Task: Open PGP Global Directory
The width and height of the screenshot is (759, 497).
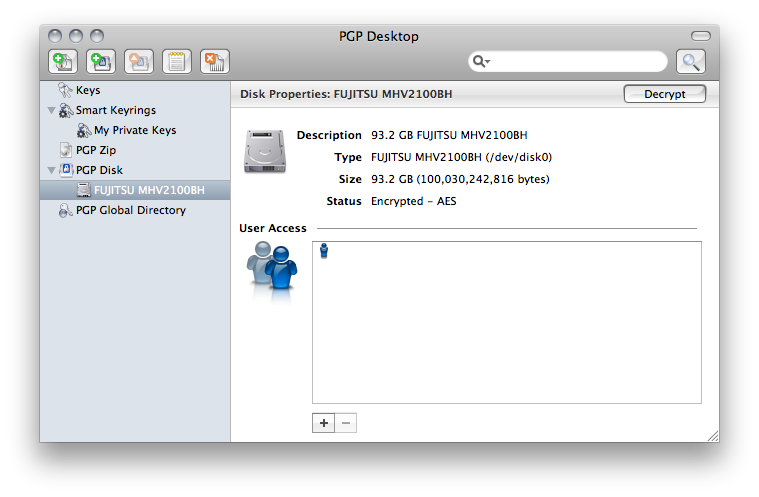Action: [x=131, y=210]
